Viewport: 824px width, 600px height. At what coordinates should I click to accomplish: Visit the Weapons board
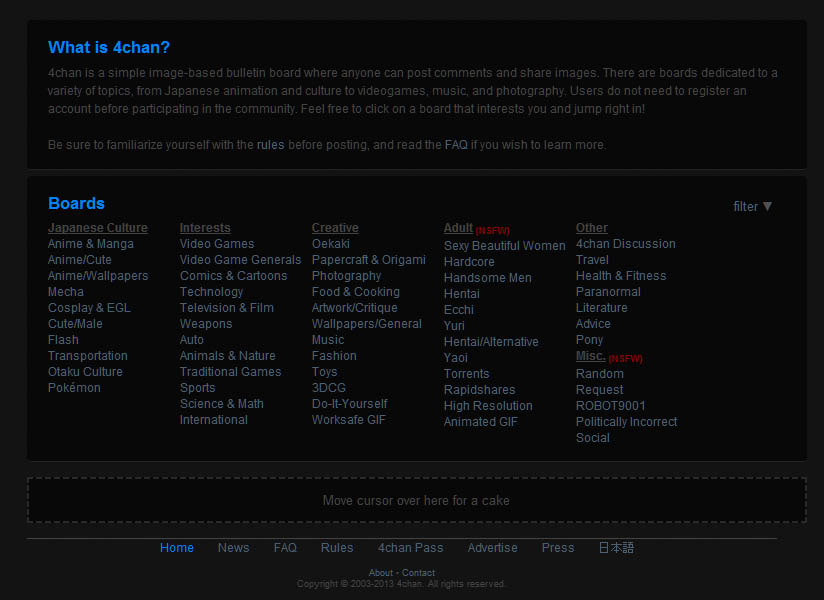click(x=205, y=324)
